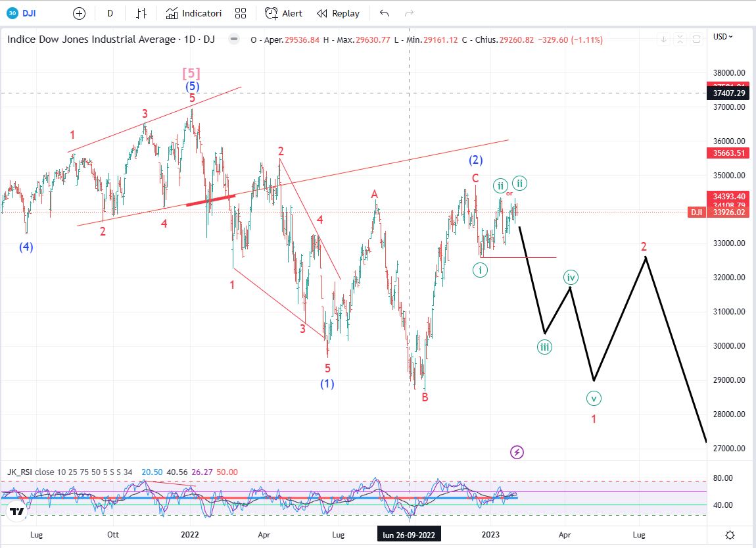Select the circled v wave marker
756x548 pixels.
pyautogui.click(x=594, y=399)
